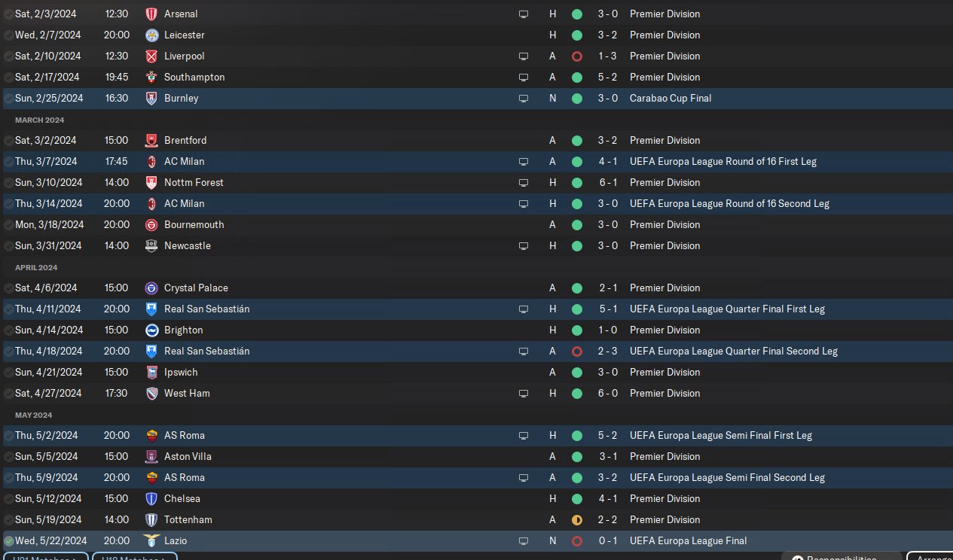
Task: Open Real San Sebastián link on 4/18/2024 row
Action: pyautogui.click(x=206, y=351)
